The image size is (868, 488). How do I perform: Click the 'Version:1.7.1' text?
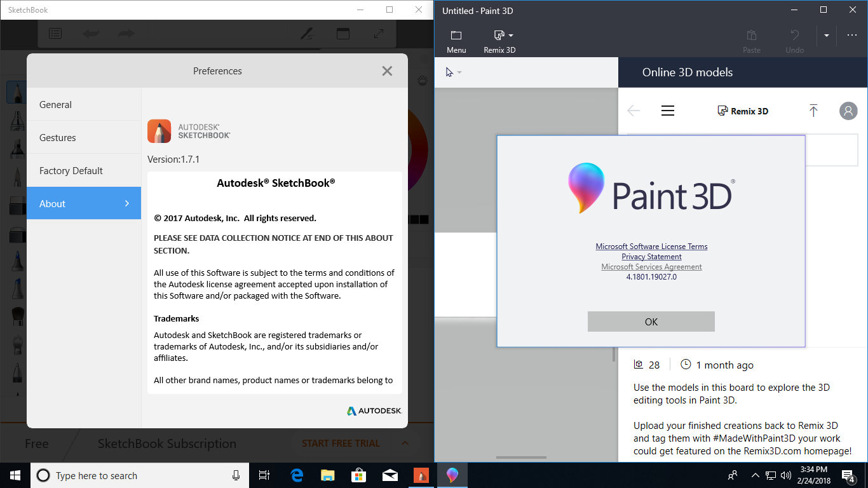point(173,159)
